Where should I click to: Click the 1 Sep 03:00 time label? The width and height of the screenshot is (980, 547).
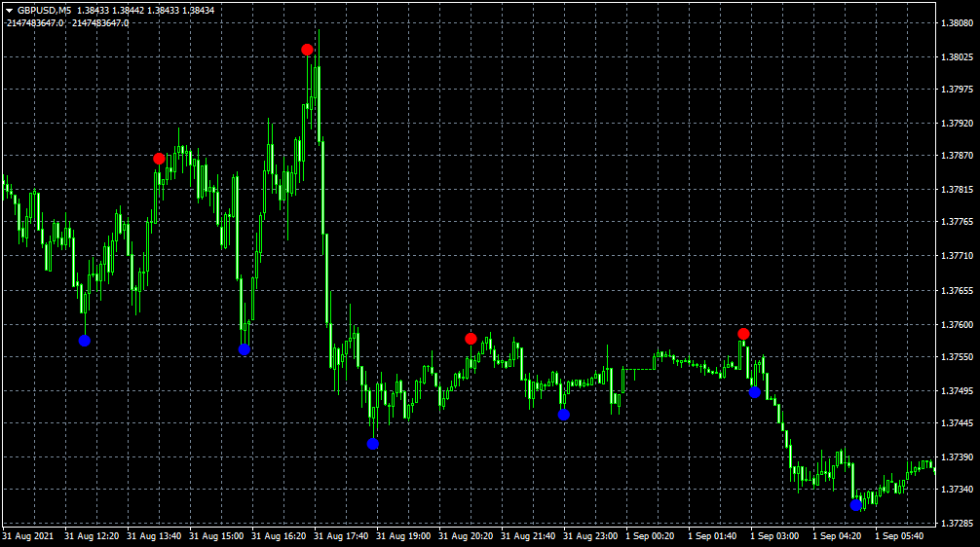click(x=774, y=535)
